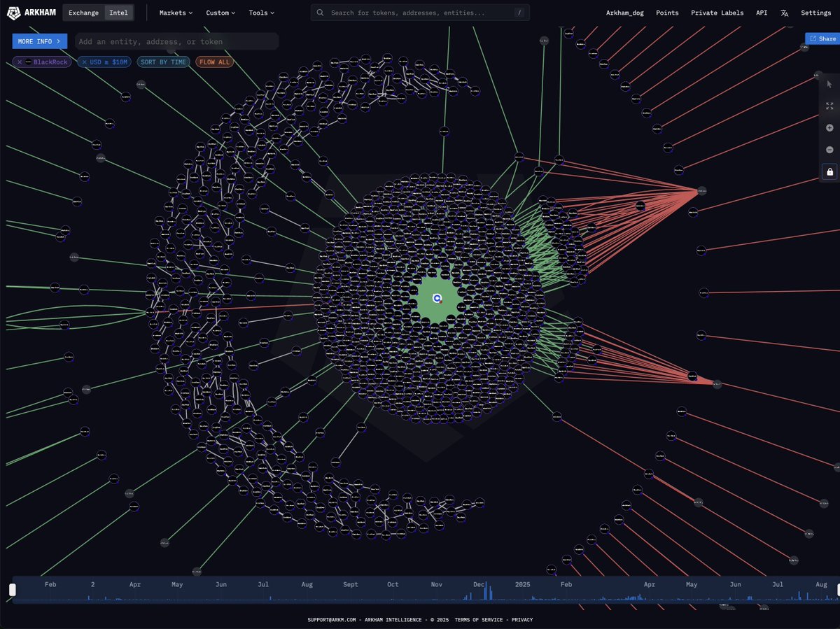Toggle the FLOW ALL option
Image resolution: width=840 pixels, height=629 pixels.
click(x=214, y=62)
